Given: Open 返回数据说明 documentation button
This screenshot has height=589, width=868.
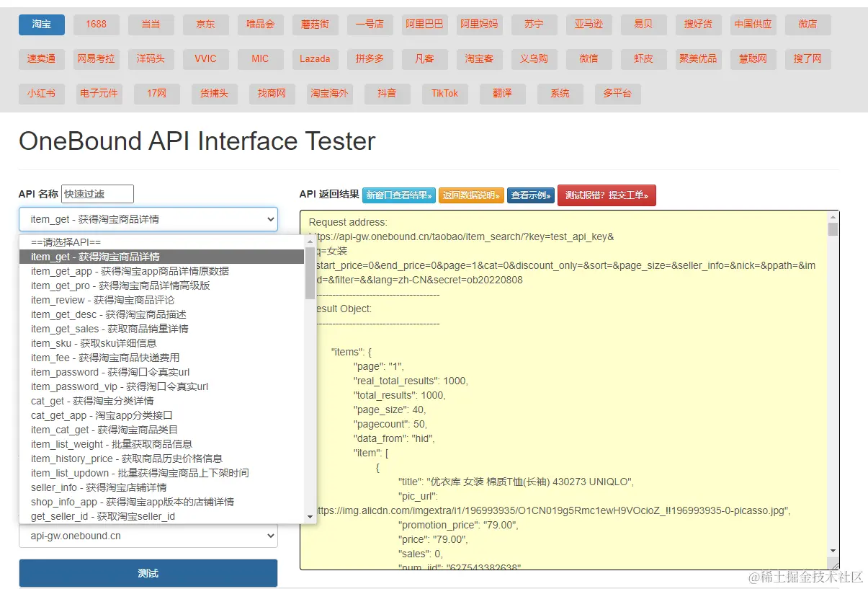Looking at the screenshot, I should click(x=470, y=195).
